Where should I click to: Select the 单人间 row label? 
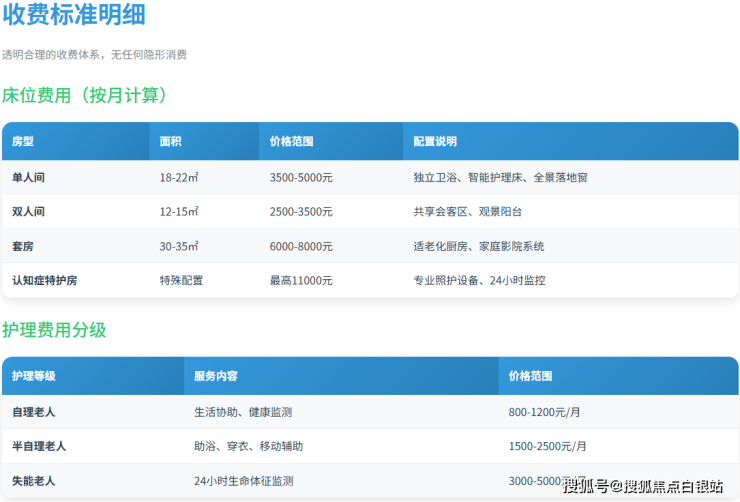[x=28, y=177]
